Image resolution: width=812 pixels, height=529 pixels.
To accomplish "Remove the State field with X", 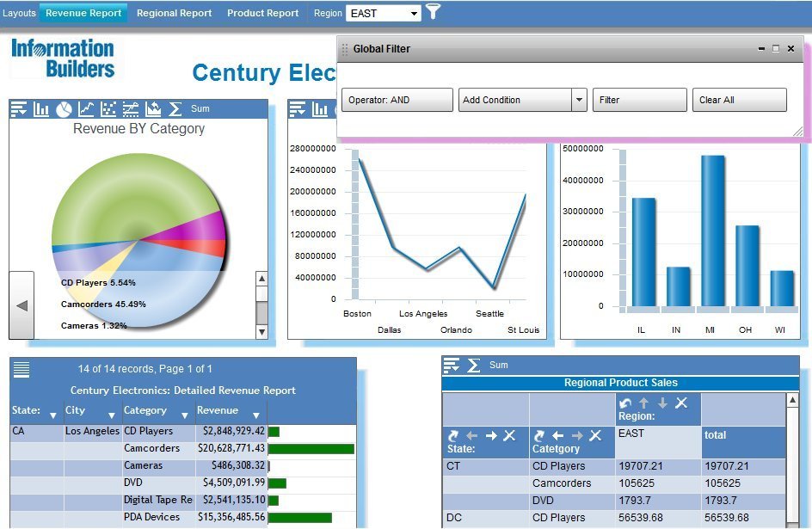I will tap(509, 436).
